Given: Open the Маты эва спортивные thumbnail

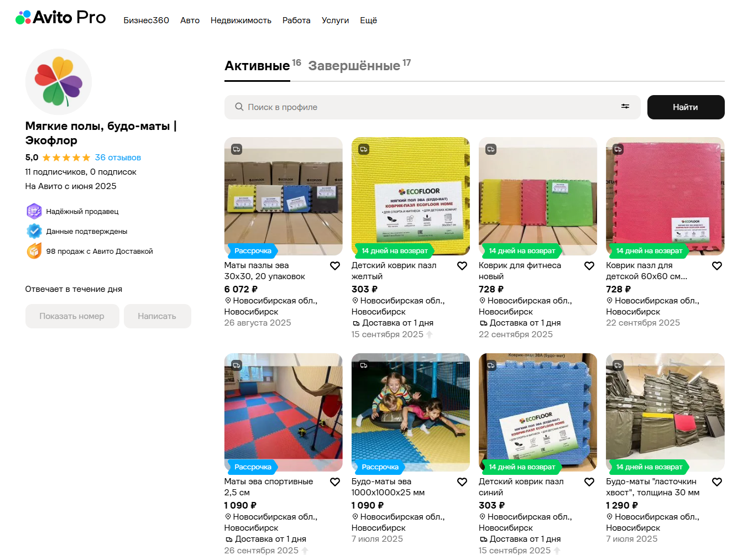Looking at the screenshot, I should [284, 412].
